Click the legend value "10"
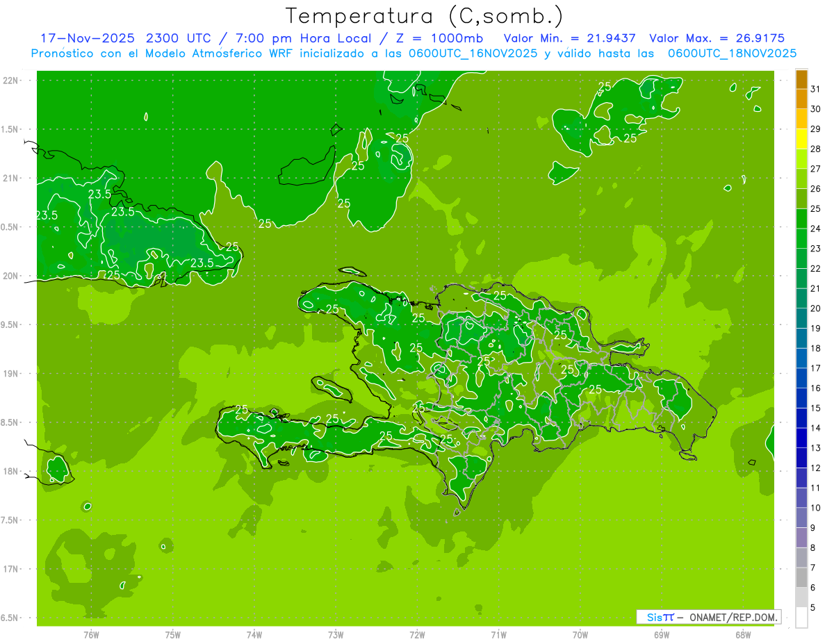834x644 pixels. tap(815, 508)
